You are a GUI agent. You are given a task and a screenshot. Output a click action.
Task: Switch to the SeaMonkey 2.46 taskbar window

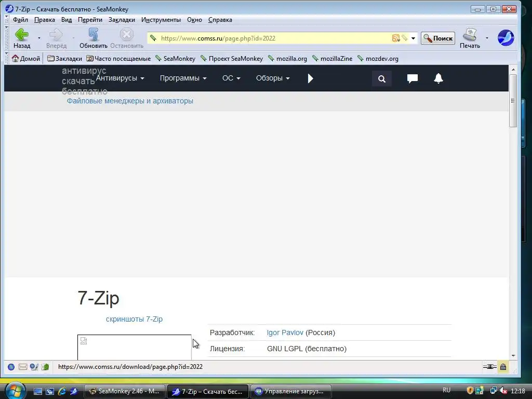tap(124, 391)
